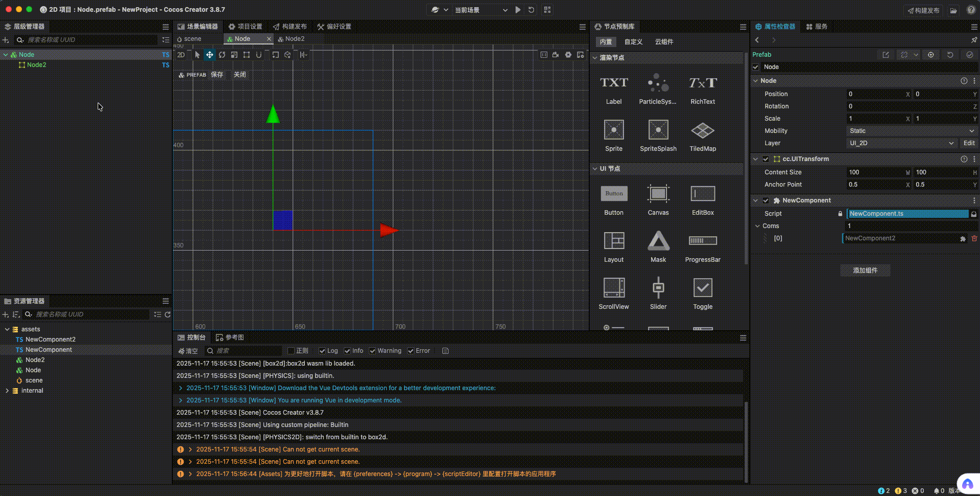Select the Layout UI node preset
The width and height of the screenshot is (980, 496).
pyautogui.click(x=614, y=247)
